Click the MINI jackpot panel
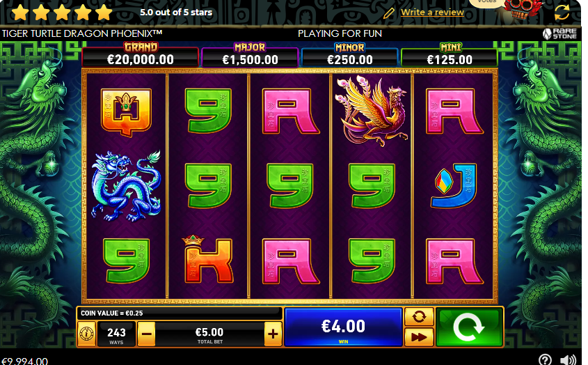The width and height of the screenshot is (588, 365). pos(450,55)
